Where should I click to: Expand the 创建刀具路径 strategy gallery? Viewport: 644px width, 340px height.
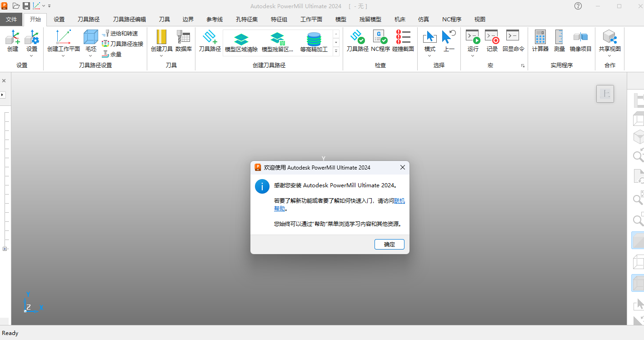point(336,51)
